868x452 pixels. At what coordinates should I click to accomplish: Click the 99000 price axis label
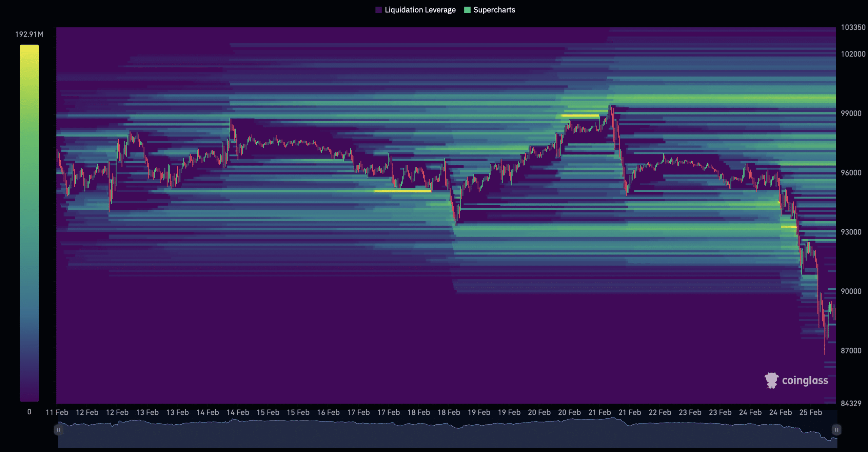click(x=851, y=113)
